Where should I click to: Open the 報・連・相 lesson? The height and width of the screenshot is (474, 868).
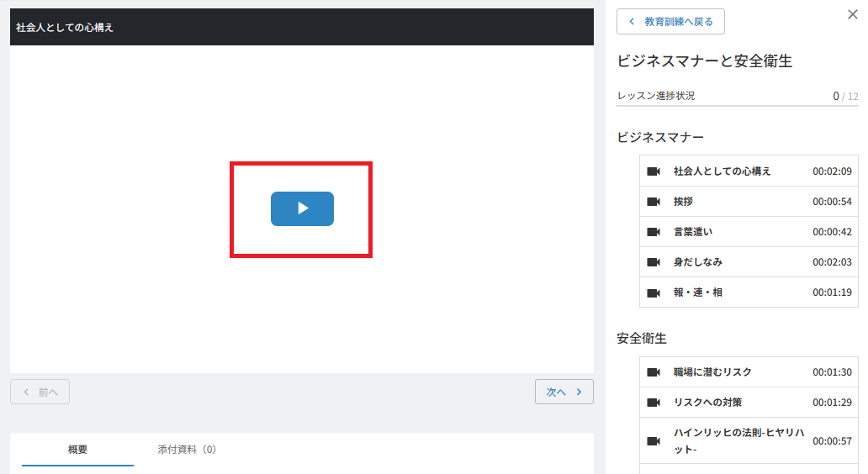[x=749, y=292]
